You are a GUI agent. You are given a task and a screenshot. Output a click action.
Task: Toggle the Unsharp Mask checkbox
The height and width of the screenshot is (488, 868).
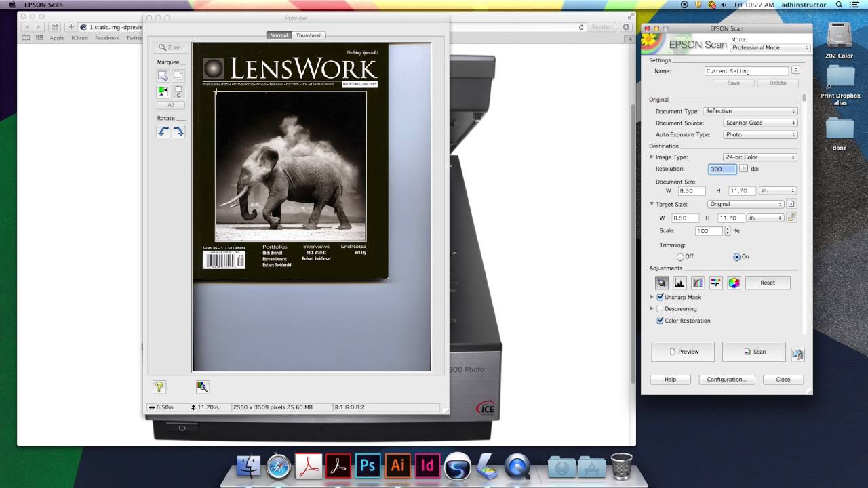pyautogui.click(x=660, y=297)
